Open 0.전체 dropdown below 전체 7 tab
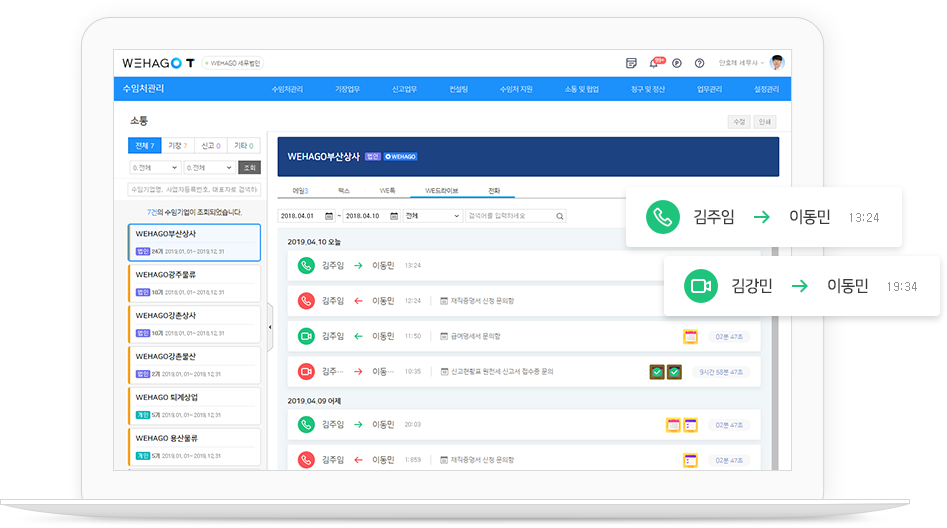The height and width of the screenshot is (528, 947). coord(155,167)
